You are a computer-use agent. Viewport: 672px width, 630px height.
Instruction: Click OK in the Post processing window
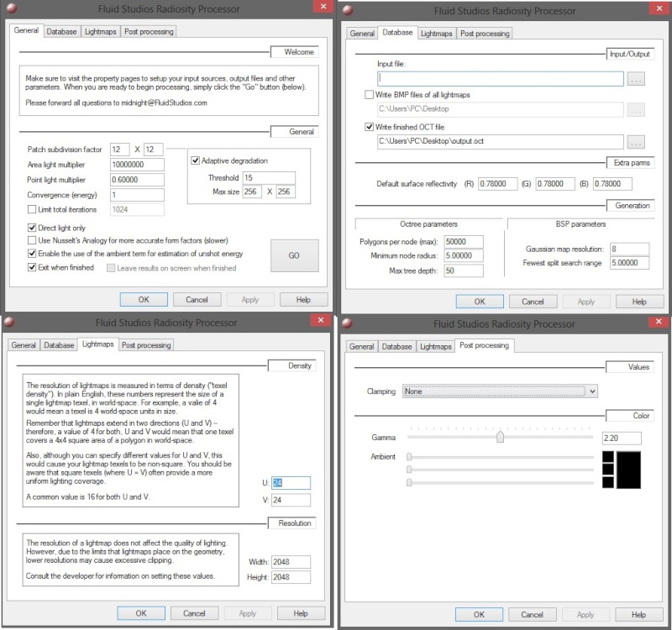479,615
